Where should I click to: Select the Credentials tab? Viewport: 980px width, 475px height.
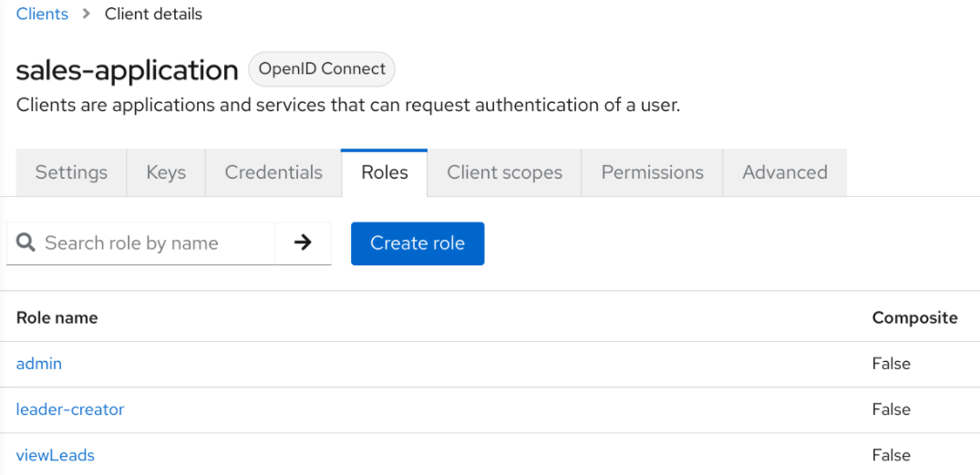point(273,172)
